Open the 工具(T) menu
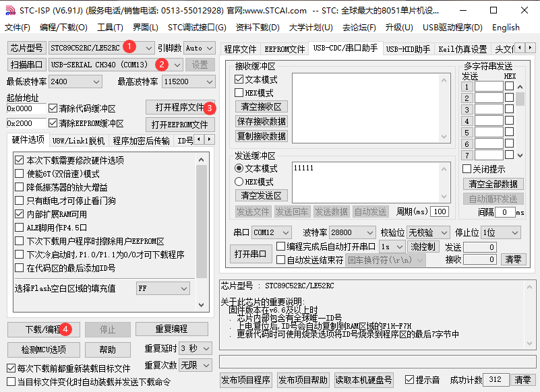Screen dimensions: 540x392 (x=110, y=28)
